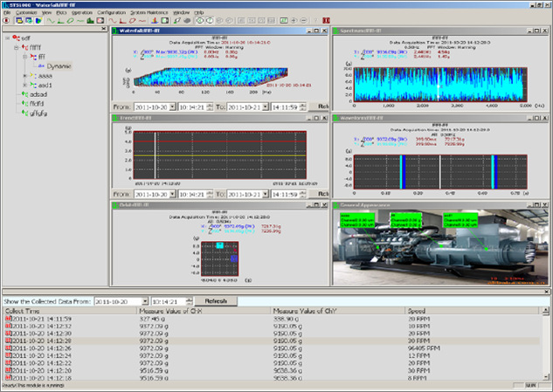Screen dimensions: 553x392
Task: Click the green icon beside gffufu
Action: 24,113
